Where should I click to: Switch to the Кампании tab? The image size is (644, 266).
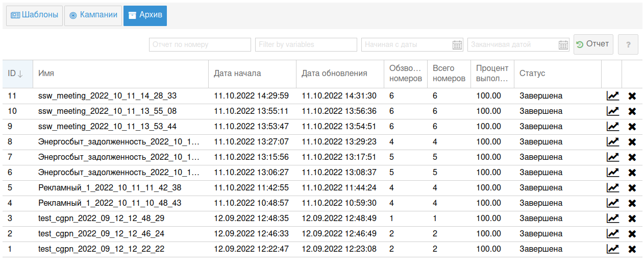coord(93,15)
